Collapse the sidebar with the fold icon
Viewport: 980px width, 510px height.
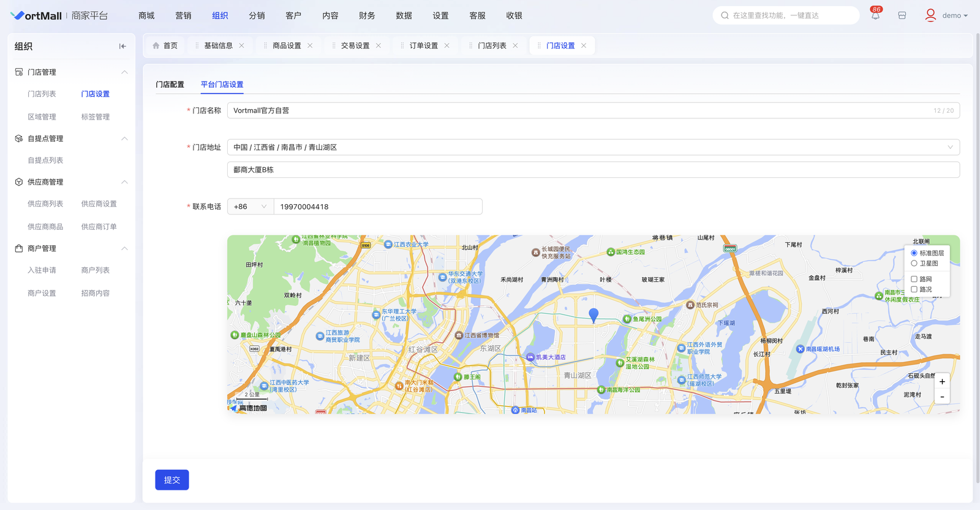[x=123, y=46]
